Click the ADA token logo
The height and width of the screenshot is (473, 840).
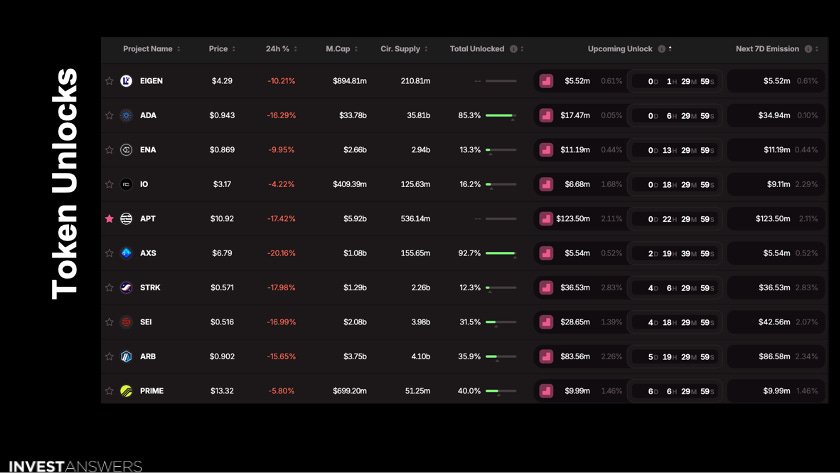click(126, 115)
